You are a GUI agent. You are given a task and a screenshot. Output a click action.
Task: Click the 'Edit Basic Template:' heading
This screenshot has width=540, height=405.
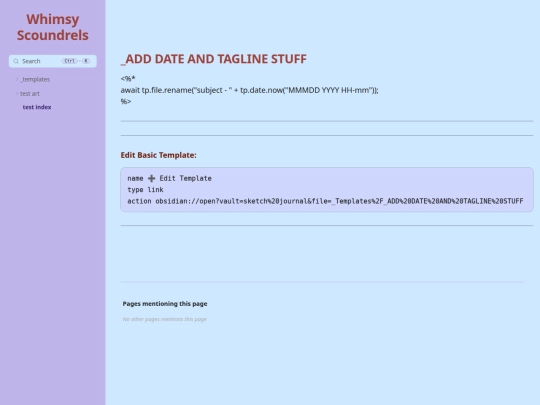click(x=158, y=155)
